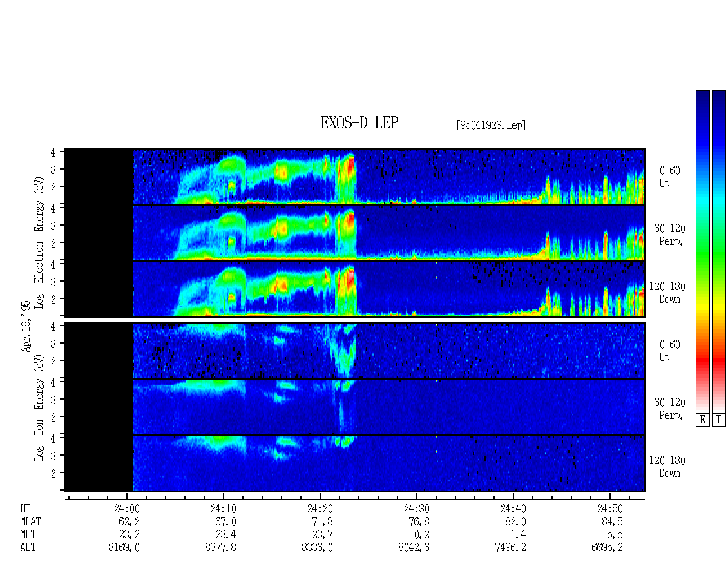
Task: Click the 24:50 UT tick label
Action: pos(609,509)
